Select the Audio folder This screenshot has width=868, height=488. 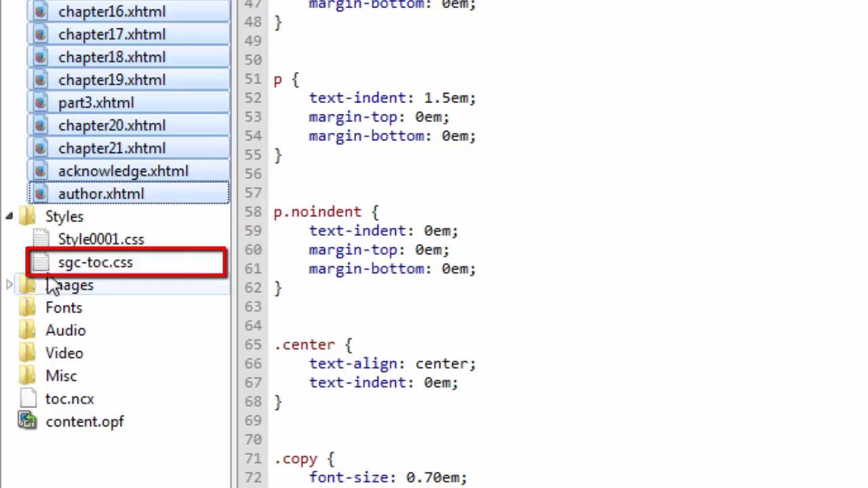pyautogui.click(x=66, y=330)
